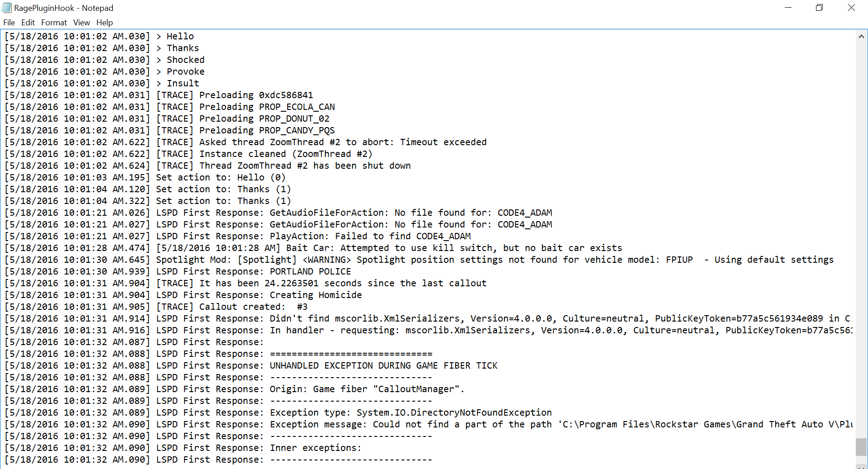
Task: Click the vertical scrollbar thumb
Action: tap(861, 447)
